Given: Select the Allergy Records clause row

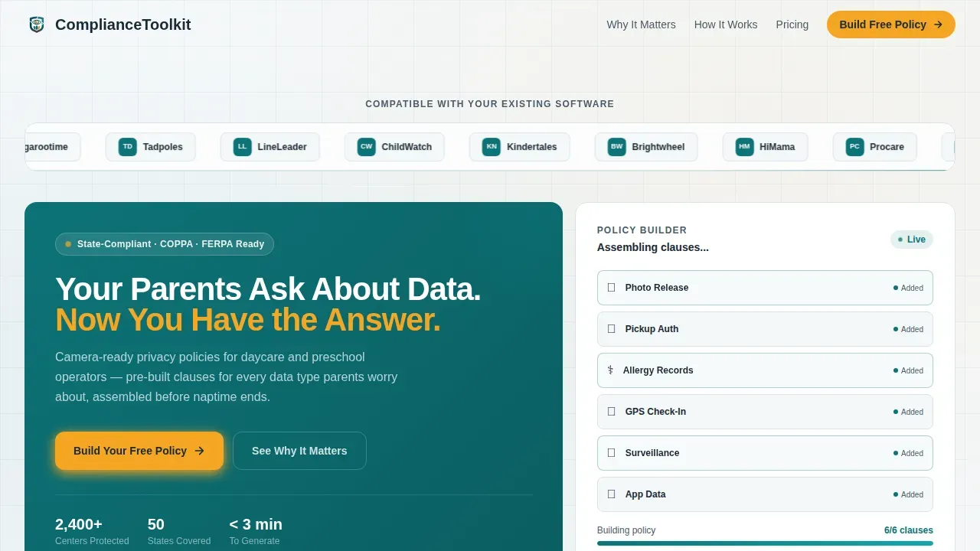Looking at the screenshot, I should coord(765,370).
